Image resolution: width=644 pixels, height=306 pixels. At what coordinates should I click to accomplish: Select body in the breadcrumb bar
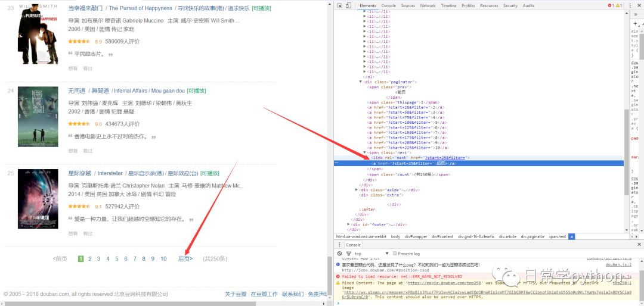[x=395, y=237]
